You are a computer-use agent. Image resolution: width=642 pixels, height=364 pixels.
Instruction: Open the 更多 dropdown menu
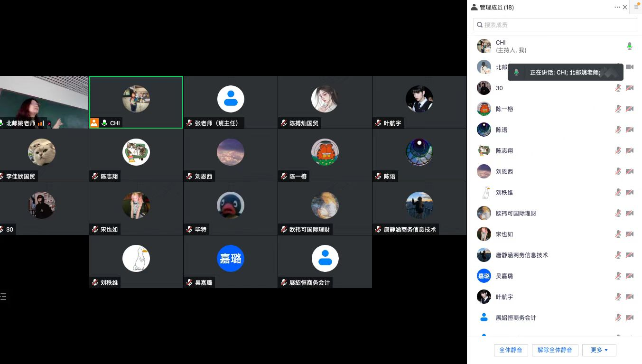(x=599, y=350)
